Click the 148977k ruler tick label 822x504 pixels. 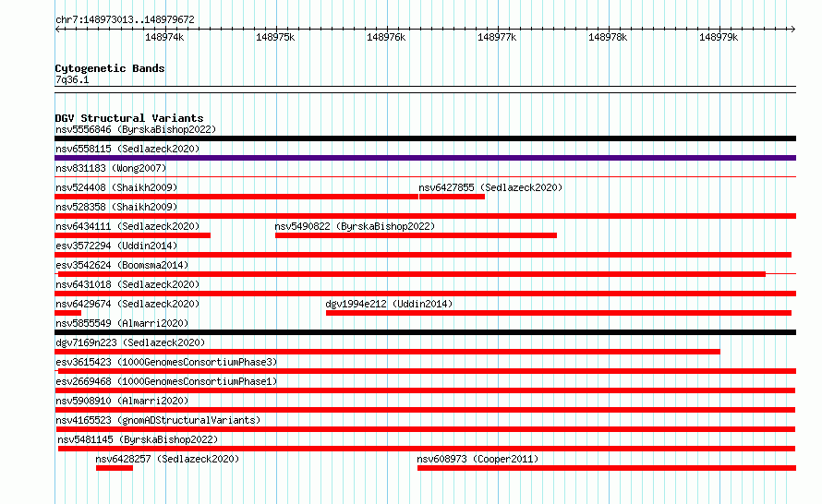pos(497,37)
